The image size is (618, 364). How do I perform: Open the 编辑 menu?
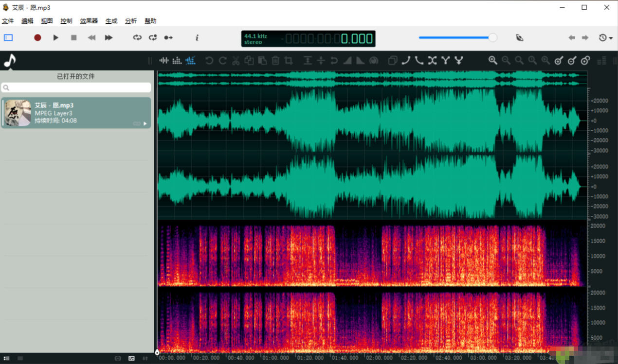point(27,21)
